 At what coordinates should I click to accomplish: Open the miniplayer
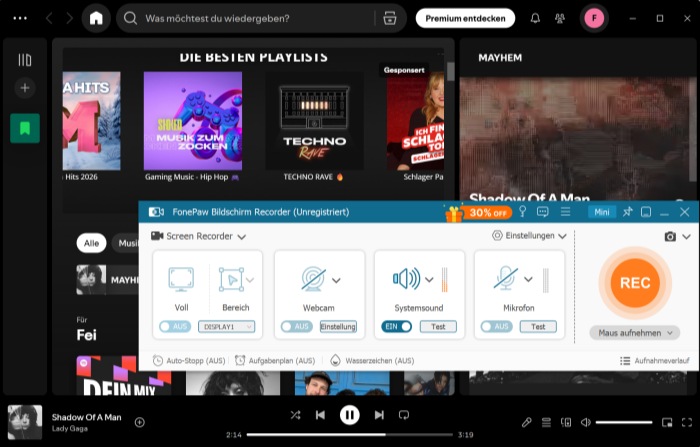click(x=667, y=422)
